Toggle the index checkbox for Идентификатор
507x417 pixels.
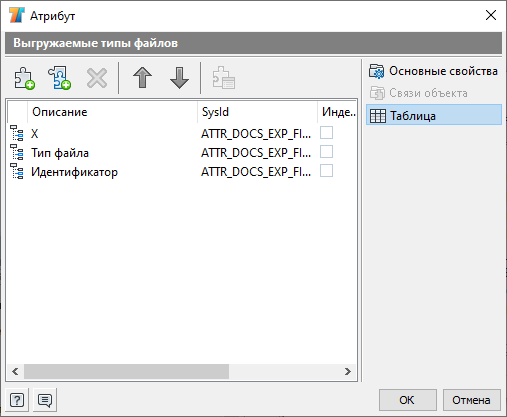(x=326, y=171)
